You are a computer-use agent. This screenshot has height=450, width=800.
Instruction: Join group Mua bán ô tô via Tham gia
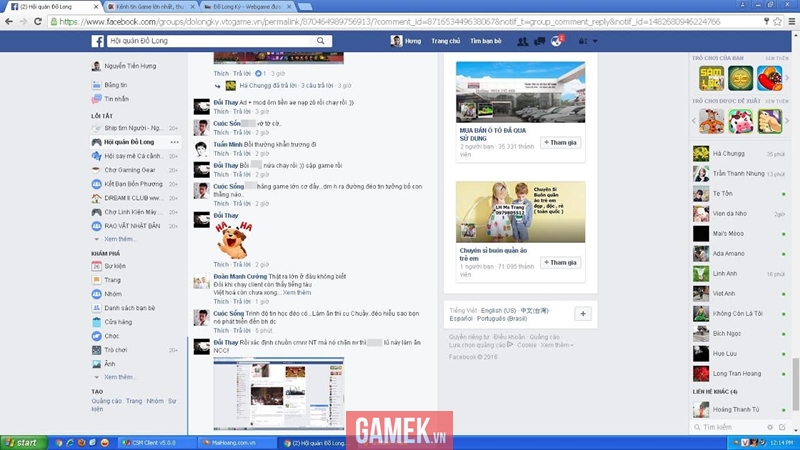560,142
